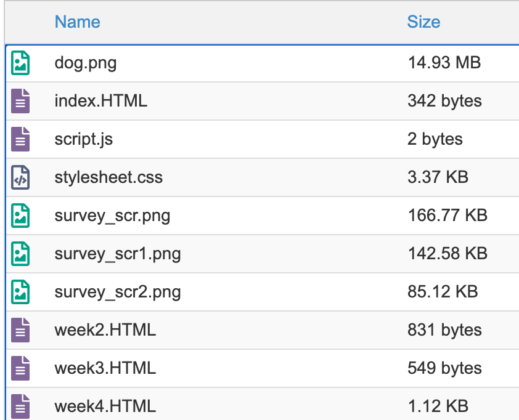
Task: Sort files by the Name column header
Action: point(77,22)
